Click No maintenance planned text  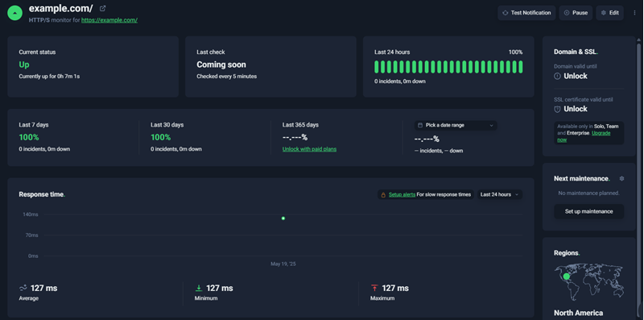pos(589,193)
